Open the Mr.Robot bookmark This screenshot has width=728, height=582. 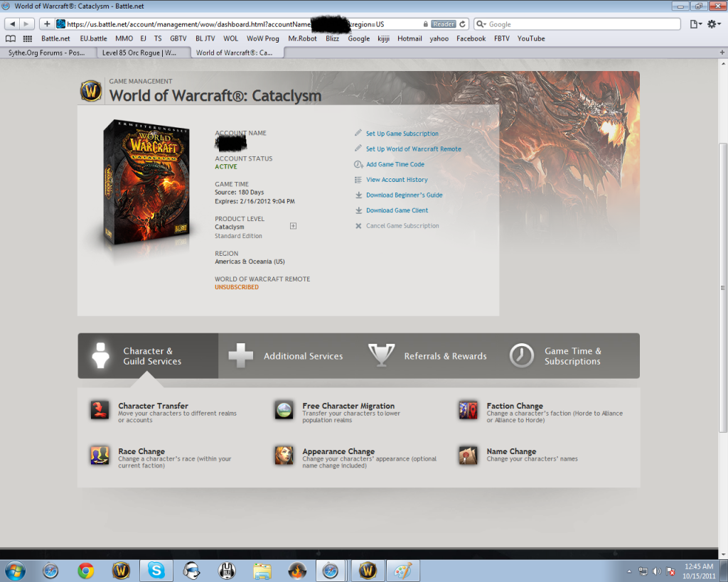(x=302, y=38)
